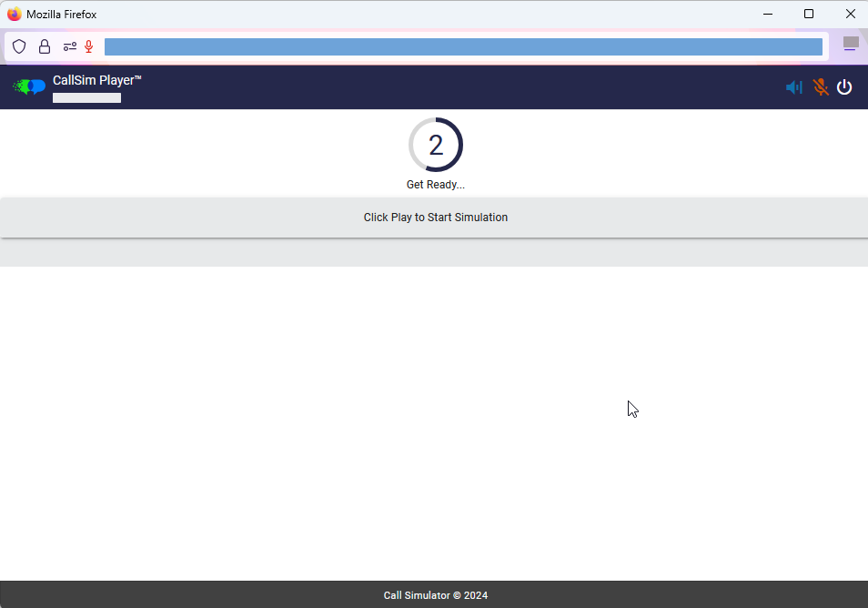
Task: Click the red microphone permission indicator
Action: tap(89, 46)
